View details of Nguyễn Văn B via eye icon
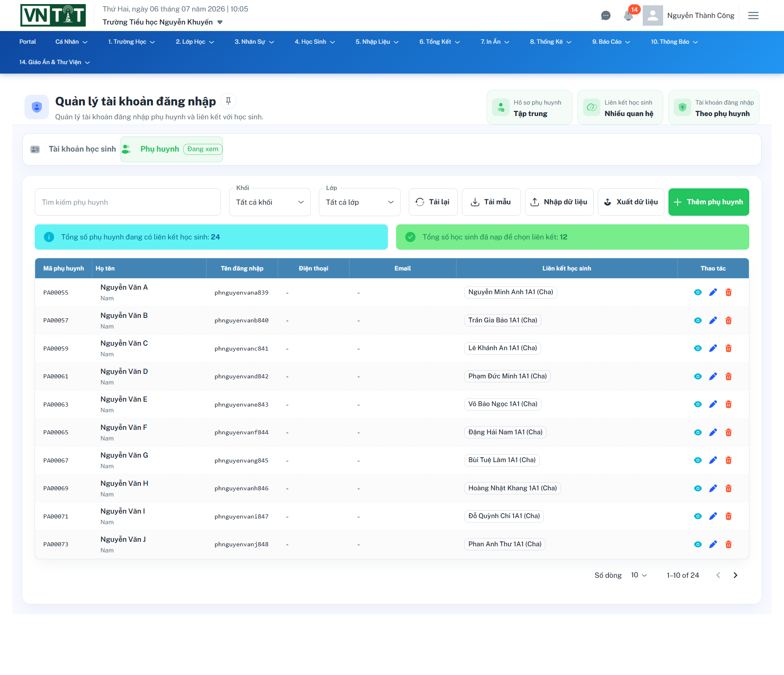 point(698,320)
